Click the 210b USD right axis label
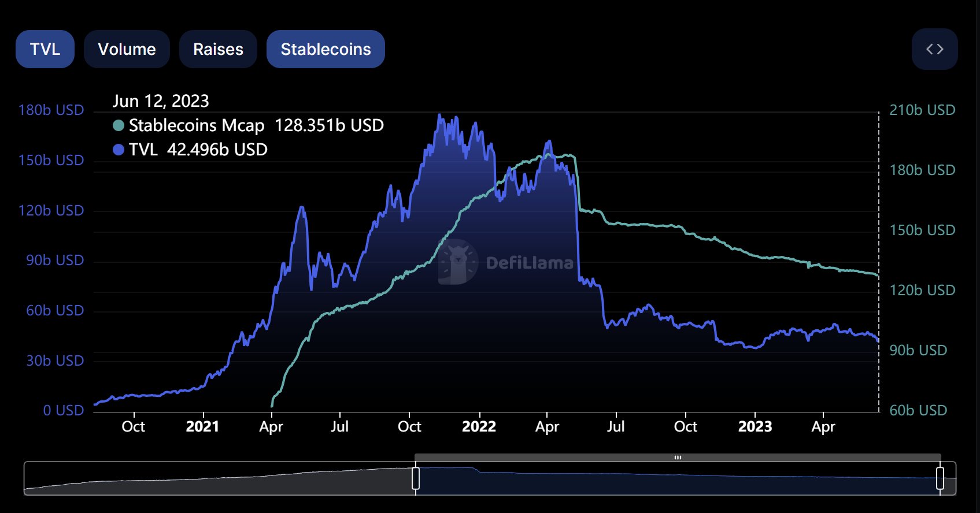The image size is (980, 513). 922,110
